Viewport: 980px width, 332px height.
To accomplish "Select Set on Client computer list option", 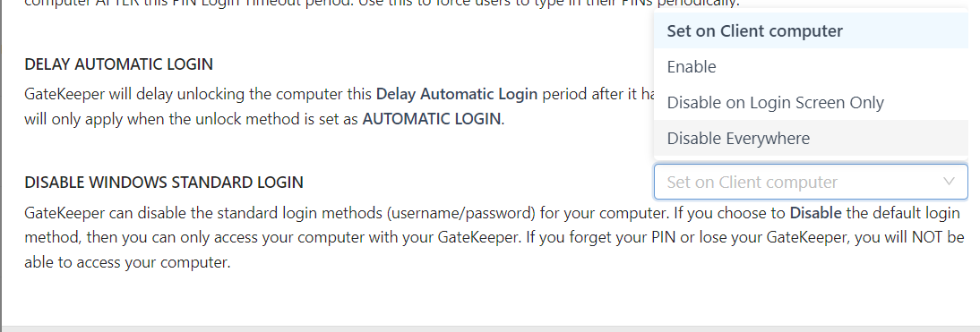I will [811, 30].
